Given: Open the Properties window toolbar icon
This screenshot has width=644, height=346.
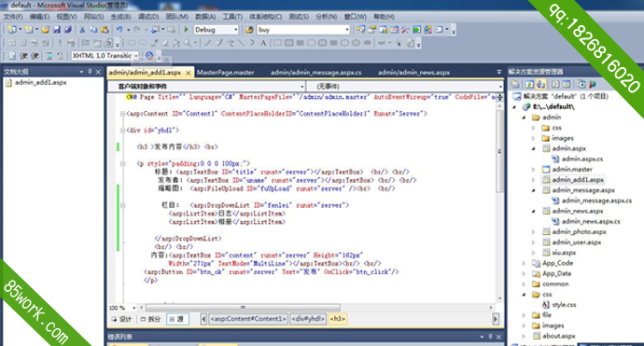Looking at the screenshot, I should pos(372,30).
